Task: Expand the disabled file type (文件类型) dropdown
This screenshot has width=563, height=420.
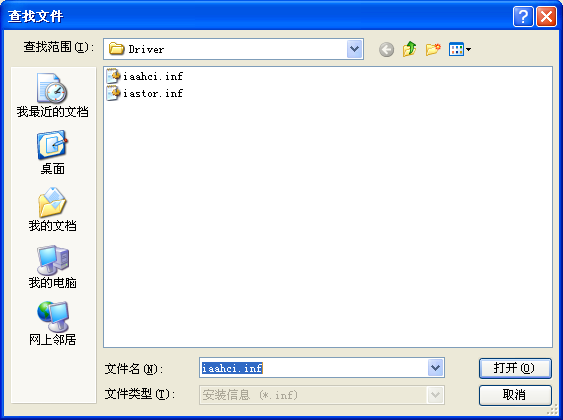Action: click(x=436, y=395)
